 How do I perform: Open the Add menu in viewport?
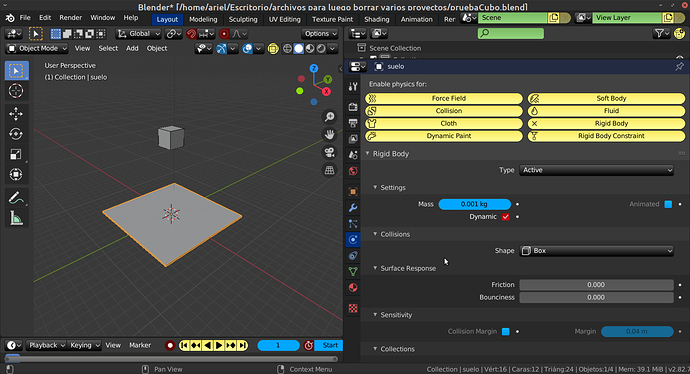pyautogui.click(x=132, y=48)
